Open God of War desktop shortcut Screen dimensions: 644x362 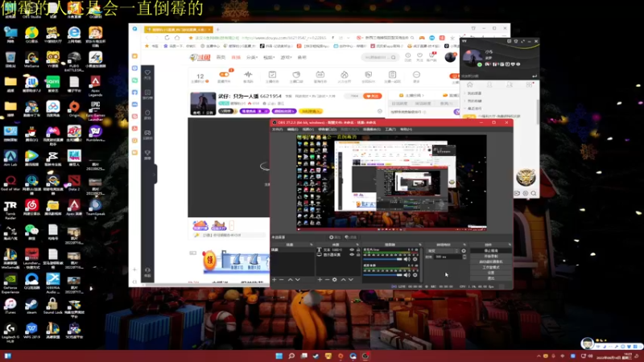point(10,183)
